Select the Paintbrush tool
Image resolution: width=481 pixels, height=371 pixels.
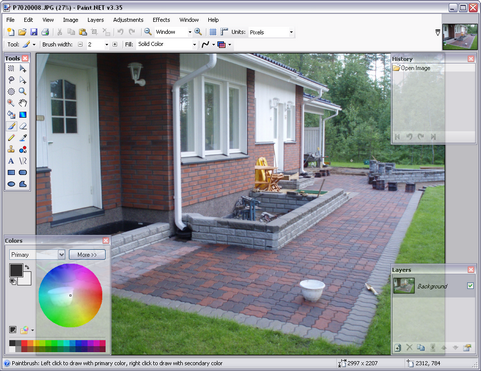pos(11,126)
